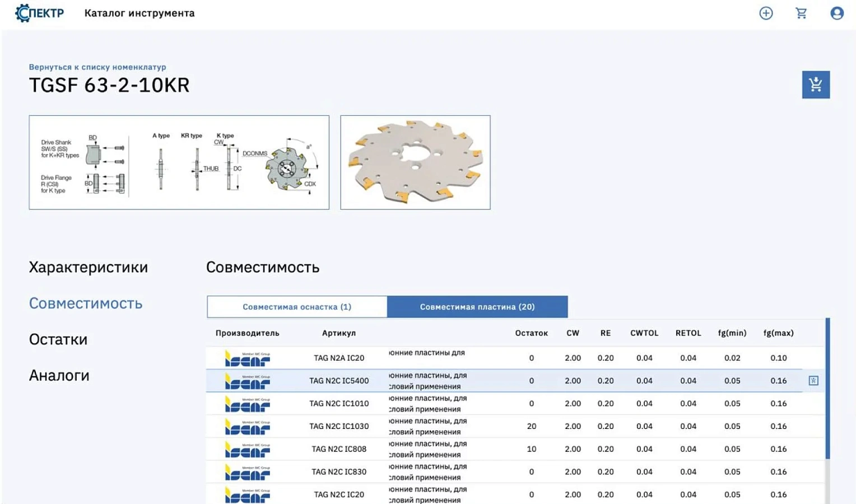Go back via Вернуться к списку номенклатур
Viewport: 856px width, 504px height.
[x=97, y=67]
